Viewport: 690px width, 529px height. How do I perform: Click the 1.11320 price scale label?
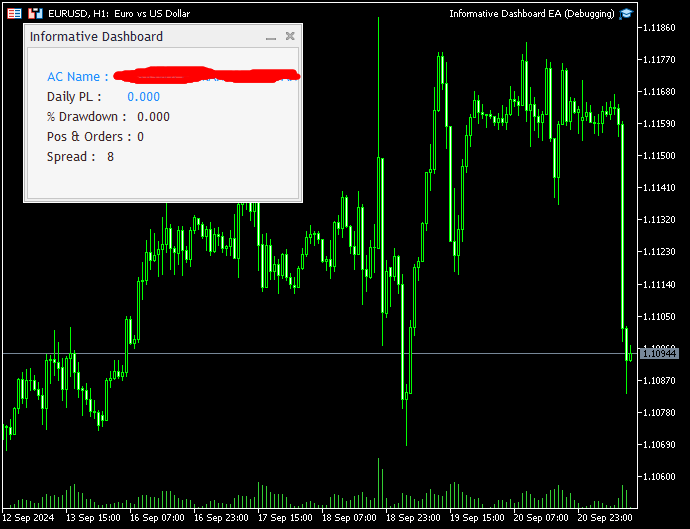(x=659, y=220)
